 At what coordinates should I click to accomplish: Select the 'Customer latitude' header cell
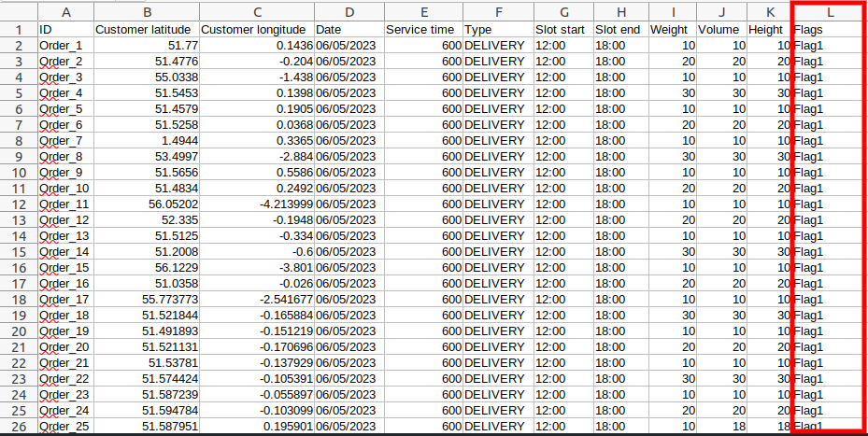pos(146,30)
